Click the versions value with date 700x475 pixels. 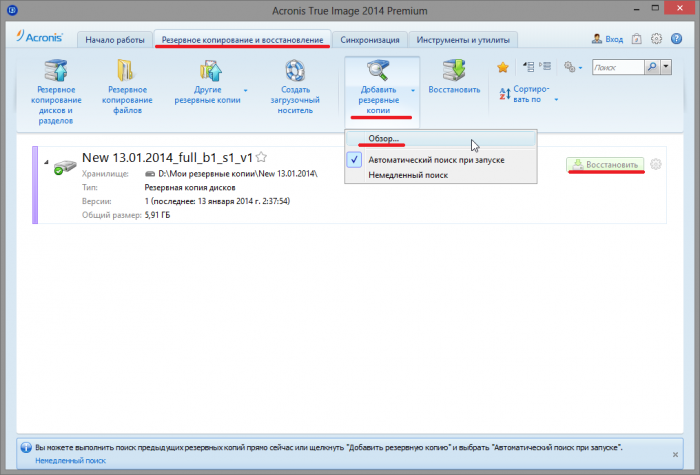click(x=217, y=201)
